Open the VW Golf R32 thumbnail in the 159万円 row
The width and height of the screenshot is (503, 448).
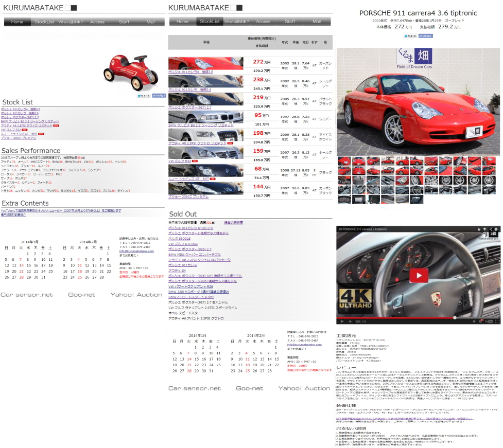tap(205, 153)
